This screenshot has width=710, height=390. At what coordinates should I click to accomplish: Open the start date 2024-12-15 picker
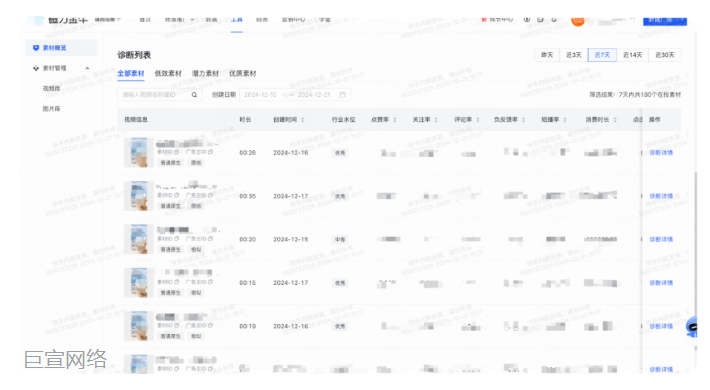[x=260, y=95]
